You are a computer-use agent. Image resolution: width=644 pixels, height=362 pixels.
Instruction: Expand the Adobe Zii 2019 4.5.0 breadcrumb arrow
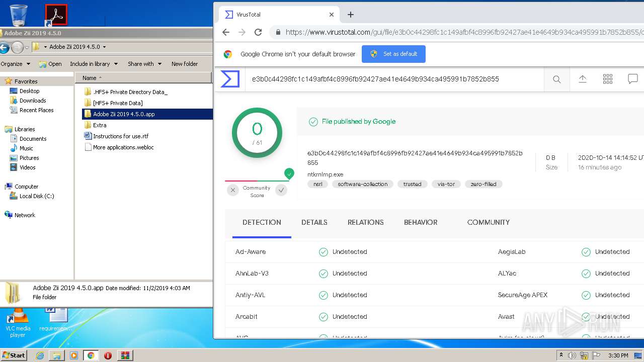pyautogui.click(x=104, y=47)
